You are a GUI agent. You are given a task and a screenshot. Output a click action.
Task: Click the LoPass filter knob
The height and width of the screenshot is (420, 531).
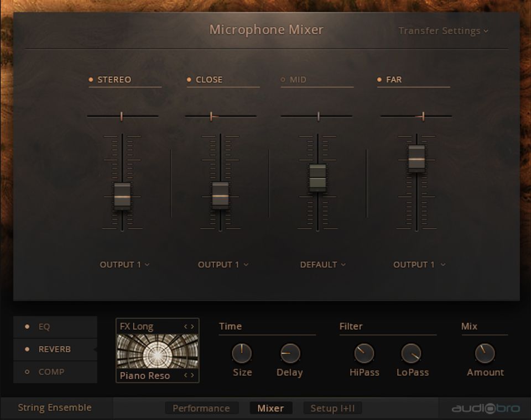[412, 353]
